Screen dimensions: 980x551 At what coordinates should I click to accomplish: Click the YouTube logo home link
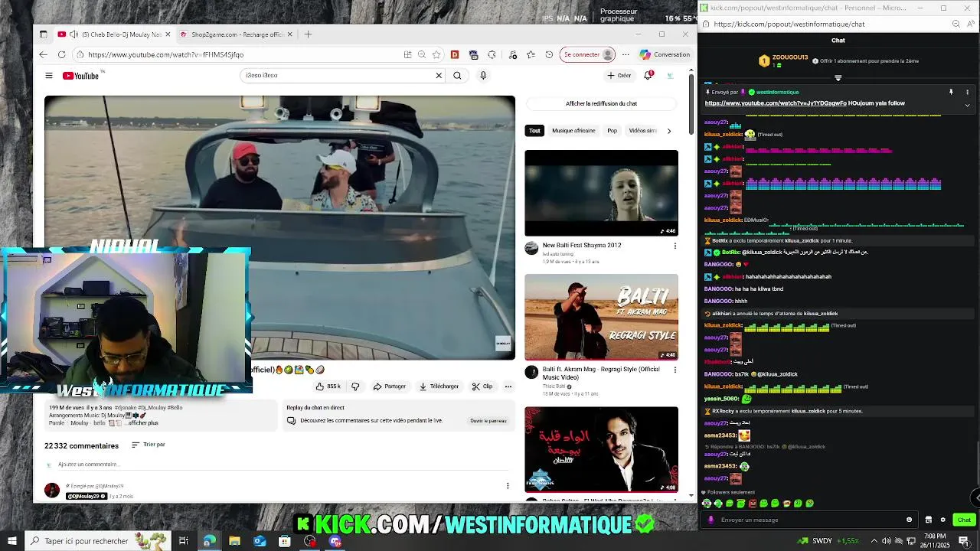coord(81,76)
